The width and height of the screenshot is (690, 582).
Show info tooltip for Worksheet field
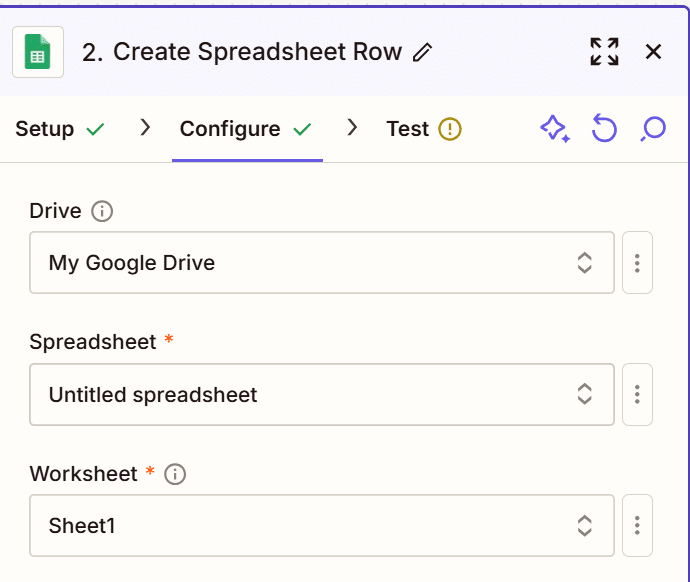(175, 474)
